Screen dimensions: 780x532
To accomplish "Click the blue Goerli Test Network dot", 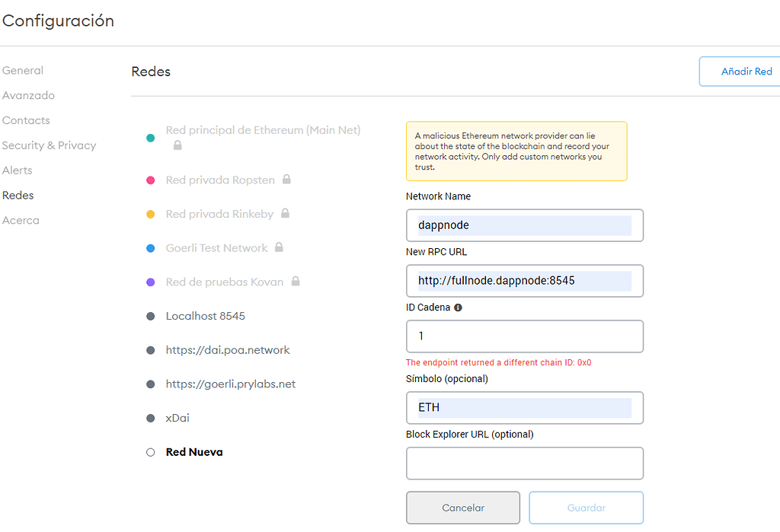I will coord(152,247).
